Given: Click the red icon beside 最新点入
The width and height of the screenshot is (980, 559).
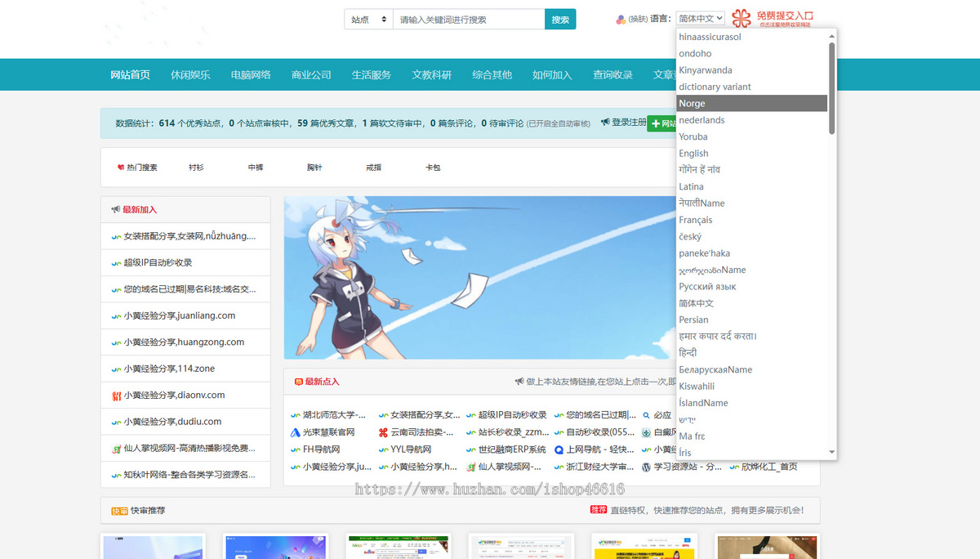Looking at the screenshot, I should click(299, 382).
